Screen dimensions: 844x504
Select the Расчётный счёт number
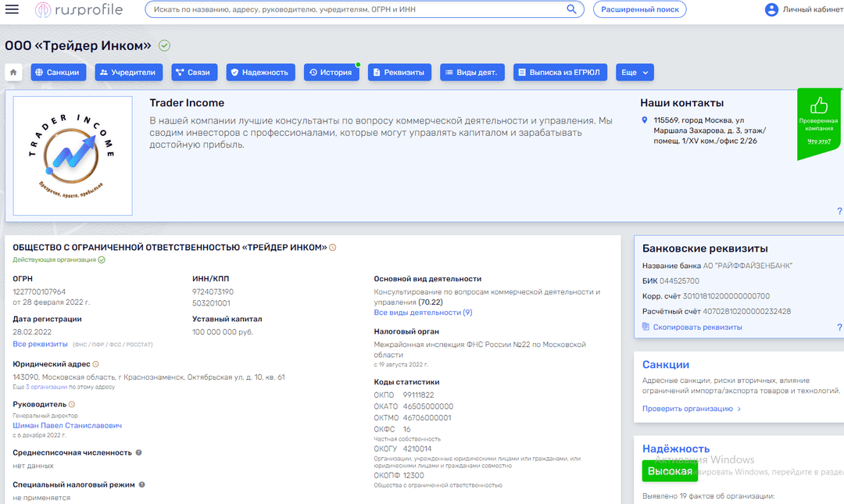point(747,311)
